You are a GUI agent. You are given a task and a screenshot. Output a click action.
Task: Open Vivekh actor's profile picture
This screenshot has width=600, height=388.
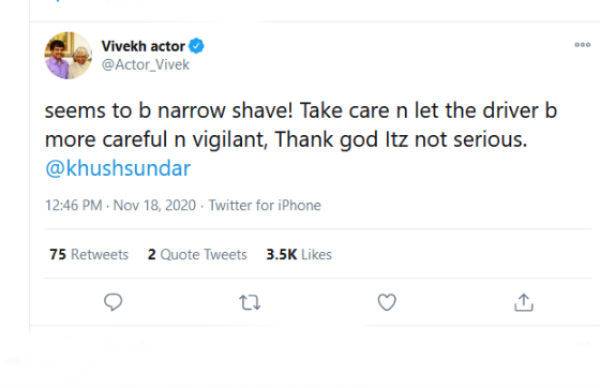pos(68,55)
